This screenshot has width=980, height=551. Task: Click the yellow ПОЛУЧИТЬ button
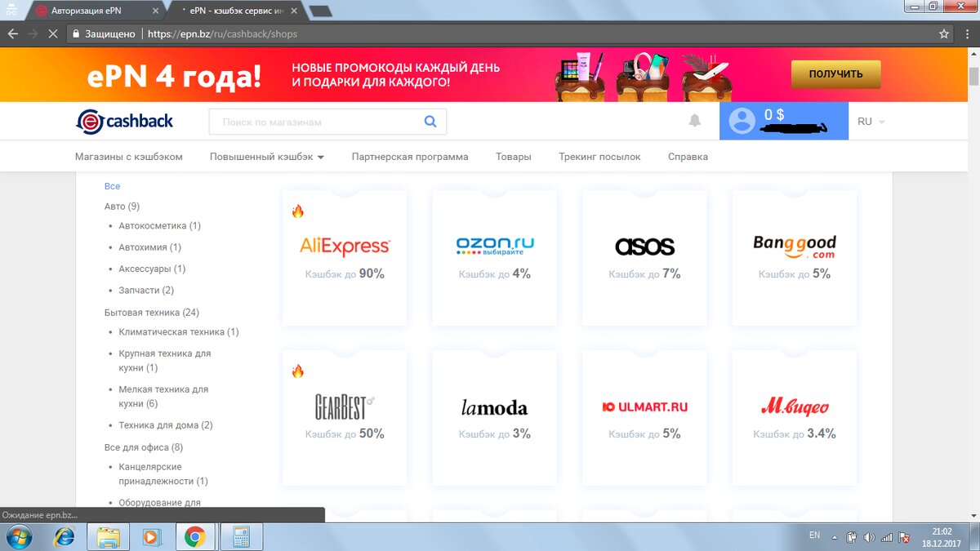(835, 73)
